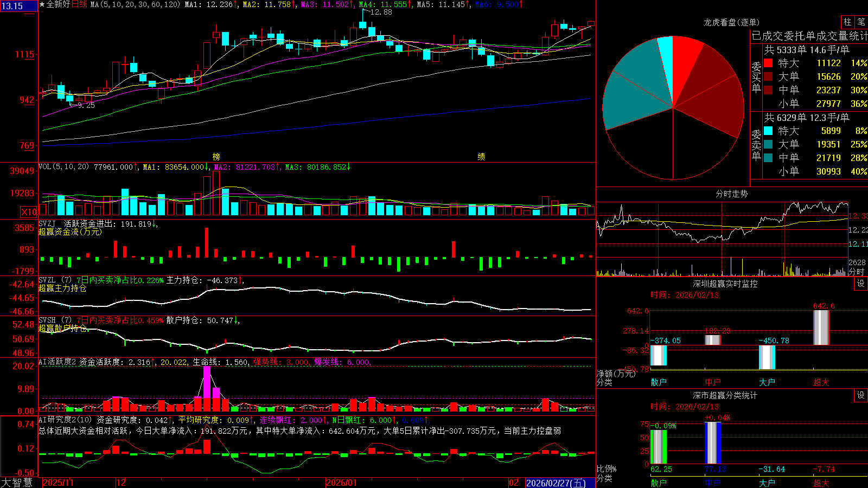
Task: Click the green 62.25 散户 ratio bar
Action: coord(659,447)
